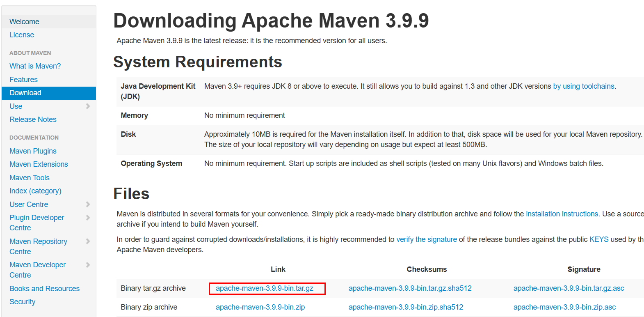Click the 'Disk' row label
644x317 pixels.
tap(128, 134)
